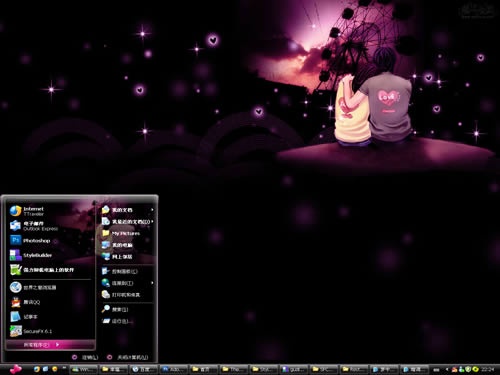This screenshot has height=375, width=500.
Task: Click the Show Desktop quick launch icon
Action: [46, 369]
